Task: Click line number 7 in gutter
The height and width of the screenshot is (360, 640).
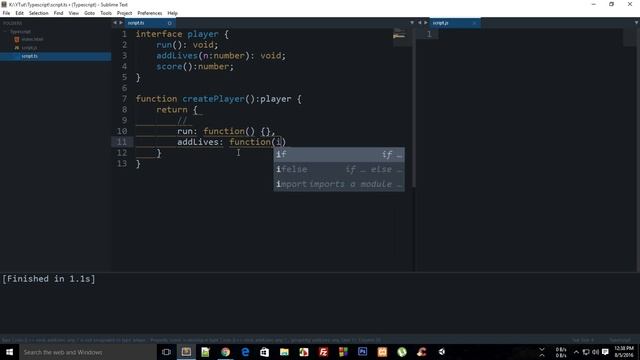Action: [x=124, y=99]
